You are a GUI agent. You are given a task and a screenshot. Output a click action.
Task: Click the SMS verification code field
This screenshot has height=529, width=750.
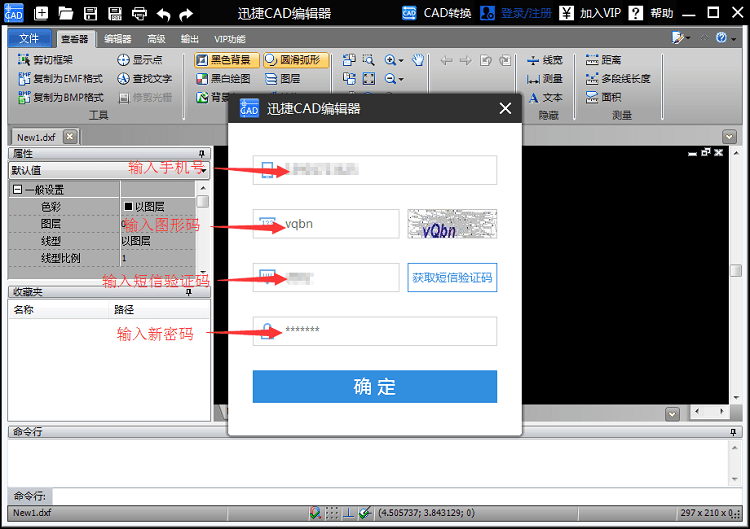pyautogui.click(x=326, y=277)
